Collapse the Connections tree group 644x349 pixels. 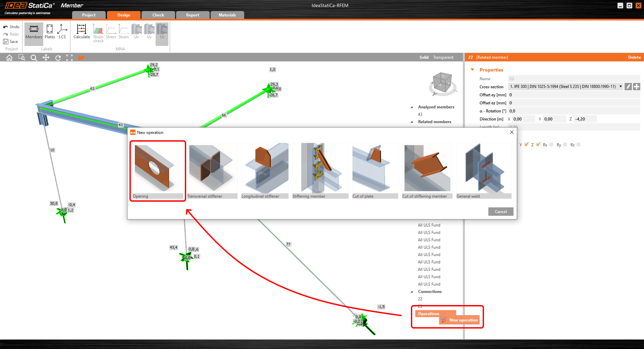412,292
